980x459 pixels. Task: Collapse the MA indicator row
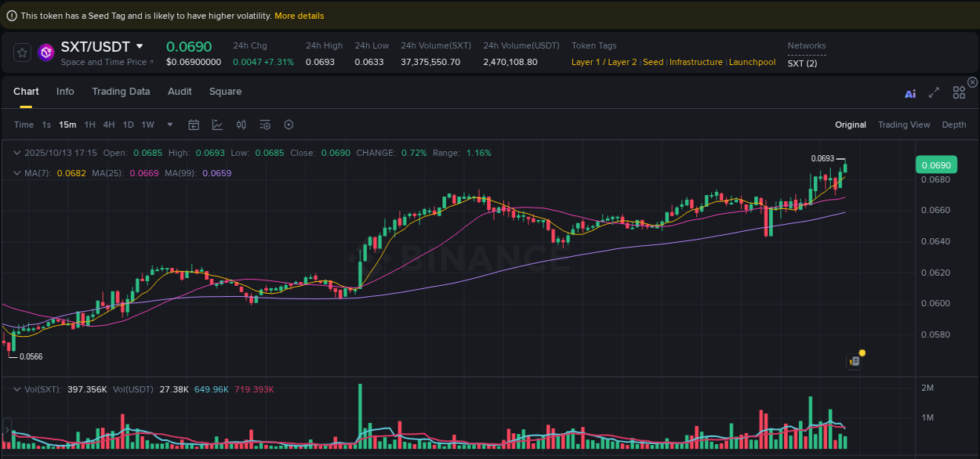[17, 173]
